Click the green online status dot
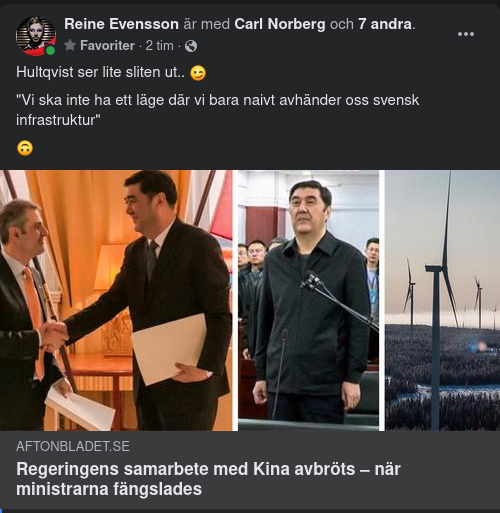The width and height of the screenshot is (500, 513). click(50, 50)
